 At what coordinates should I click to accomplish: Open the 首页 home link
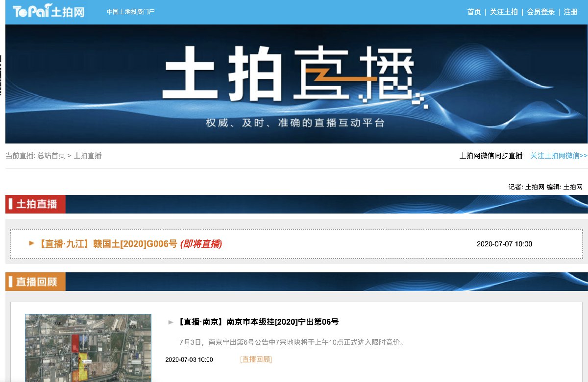tap(474, 12)
